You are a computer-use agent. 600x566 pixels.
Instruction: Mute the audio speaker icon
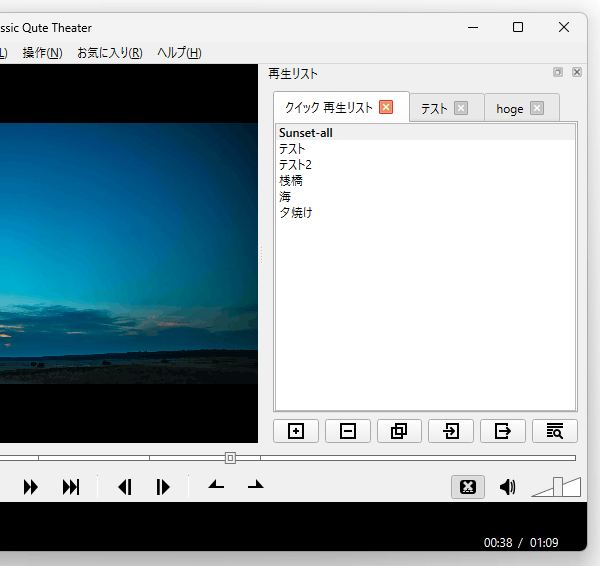[x=508, y=487]
